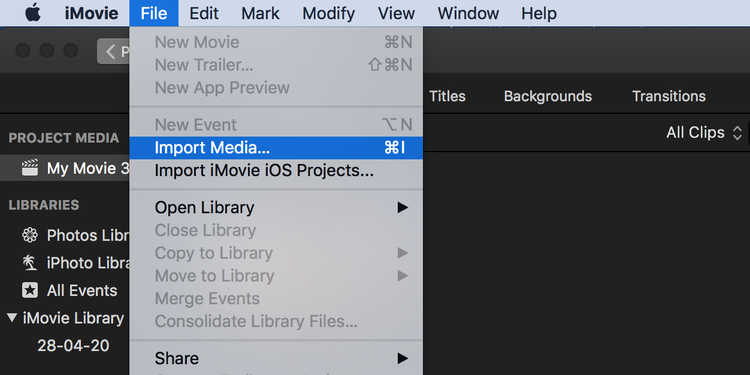The width and height of the screenshot is (750, 375).
Task: Open the Help menu
Action: pyautogui.click(x=539, y=13)
